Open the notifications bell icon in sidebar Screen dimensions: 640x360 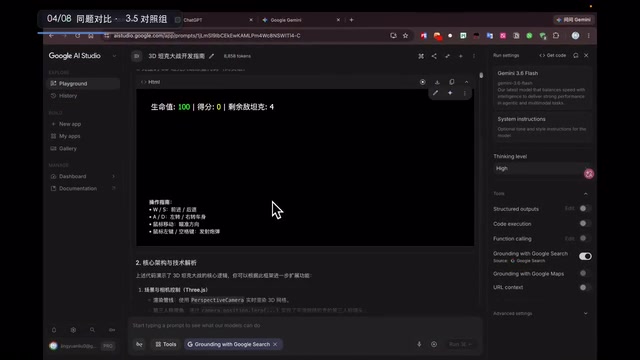tap(54, 330)
